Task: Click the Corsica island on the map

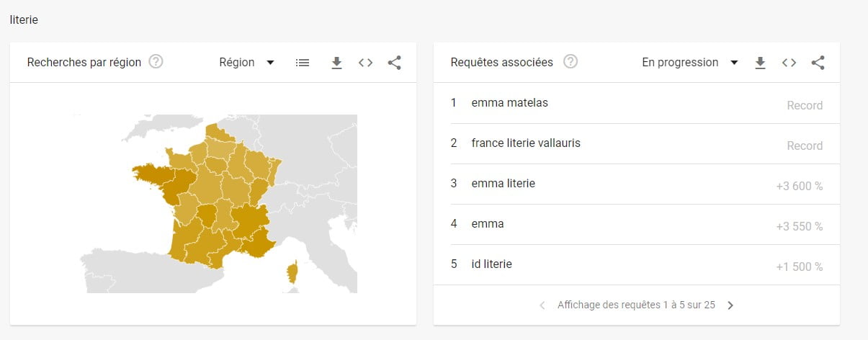Action: pyautogui.click(x=293, y=274)
